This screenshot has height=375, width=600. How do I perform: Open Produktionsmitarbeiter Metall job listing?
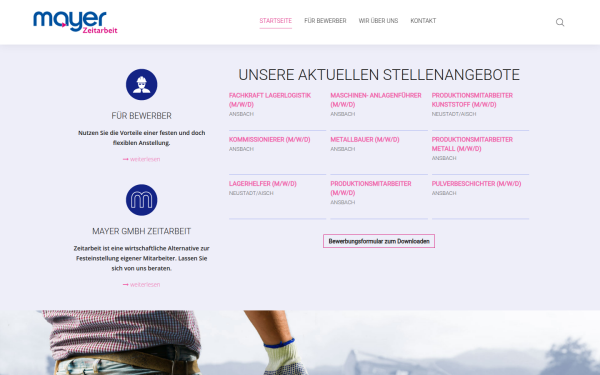click(472, 144)
